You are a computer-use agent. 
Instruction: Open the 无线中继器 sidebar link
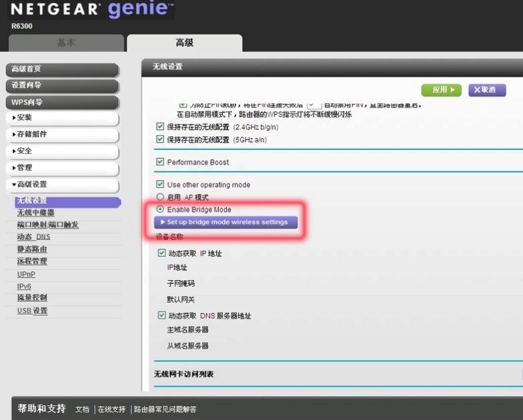[x=36, y=213]
